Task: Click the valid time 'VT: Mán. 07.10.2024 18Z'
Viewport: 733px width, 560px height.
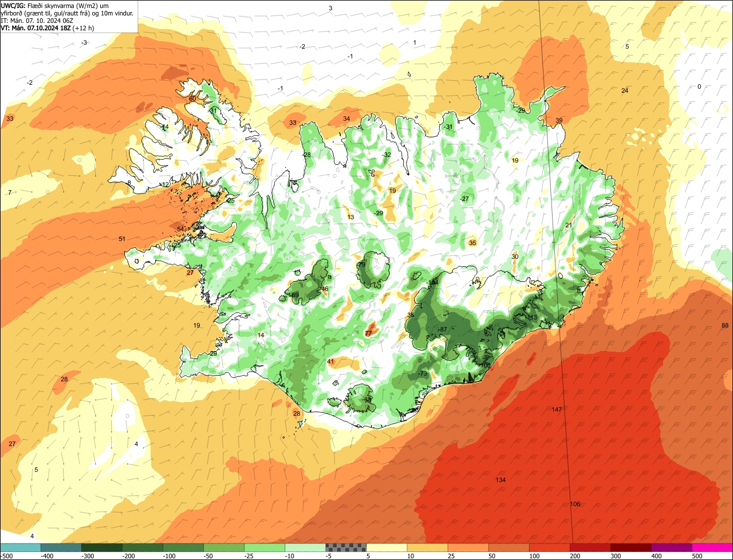Action: tap(36, 28)
